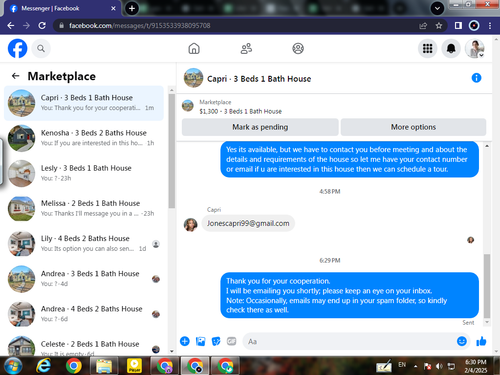This screenshot has height=375, width=500.
Task: Open Capri 3 Beds 1 Bath House conversation
Action: (x=84, y=103)
